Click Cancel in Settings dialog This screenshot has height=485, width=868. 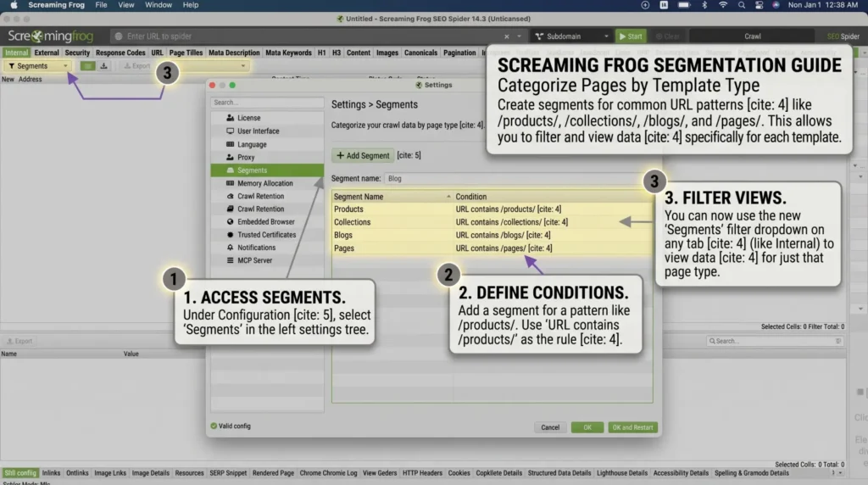tap(549, 427)
